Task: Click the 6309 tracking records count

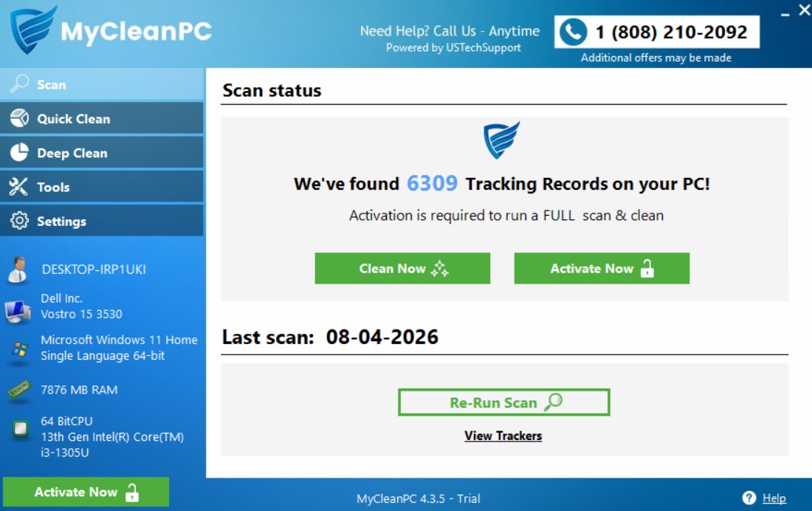Action: click(432, 183)
